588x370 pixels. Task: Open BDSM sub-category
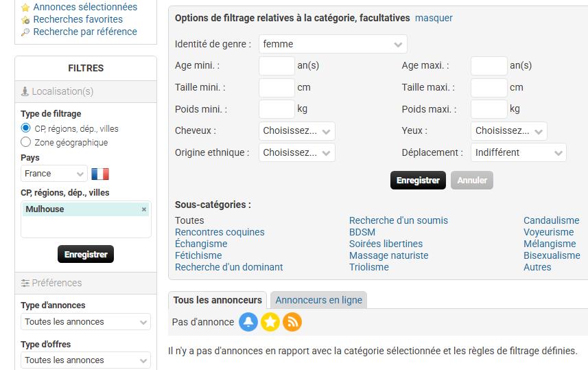[362, 232]
